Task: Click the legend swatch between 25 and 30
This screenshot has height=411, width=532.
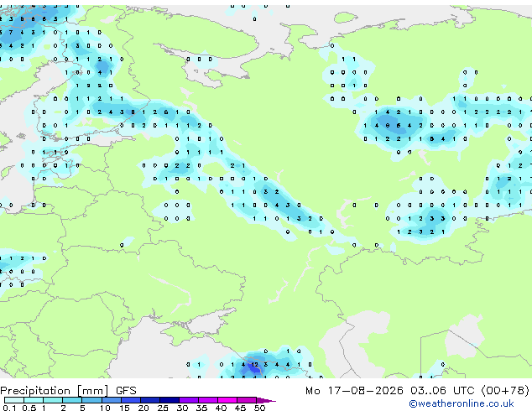Action: click(x=169, y=400)
